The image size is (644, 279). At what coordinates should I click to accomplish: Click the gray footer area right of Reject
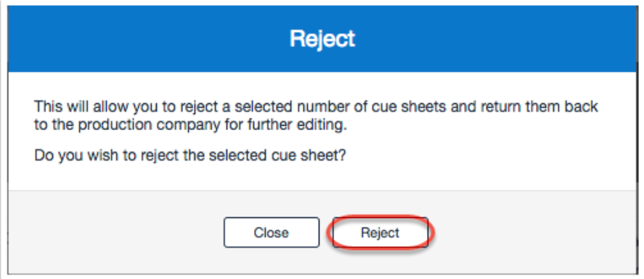click(x=532, y=232)
